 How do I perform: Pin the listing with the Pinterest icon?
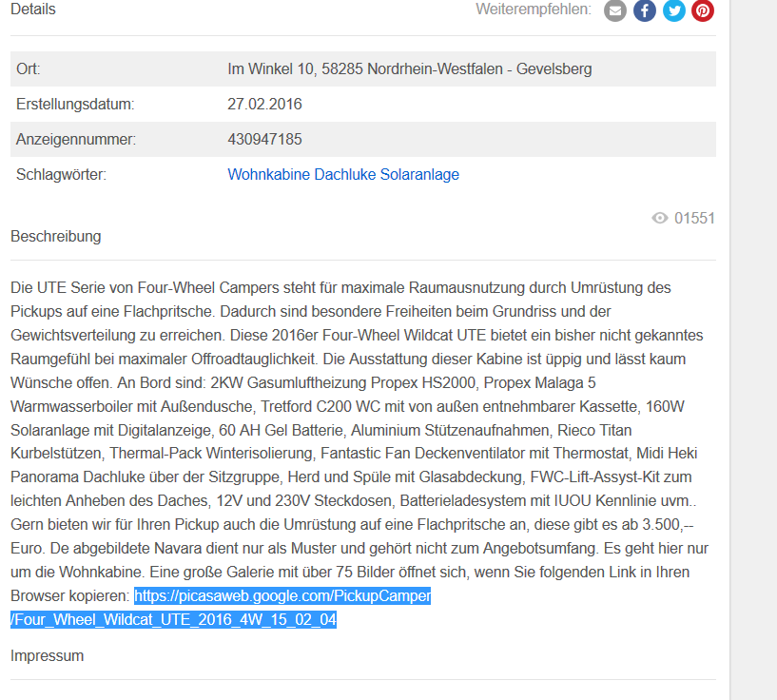[x=703, y=10]
